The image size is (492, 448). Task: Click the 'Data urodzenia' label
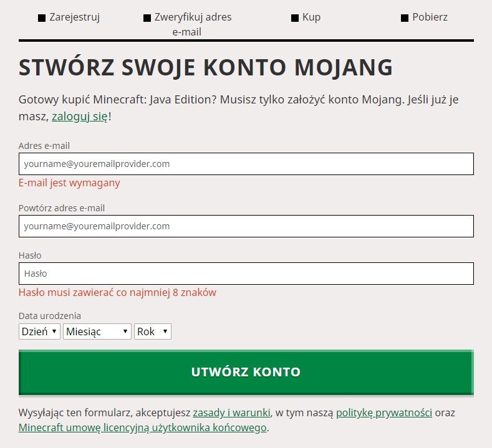(50, 316)
